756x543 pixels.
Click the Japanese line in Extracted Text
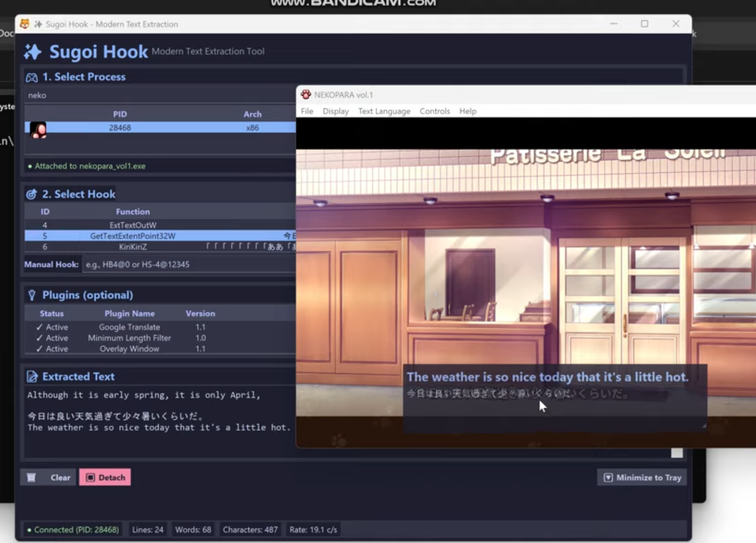coord(116,417)
